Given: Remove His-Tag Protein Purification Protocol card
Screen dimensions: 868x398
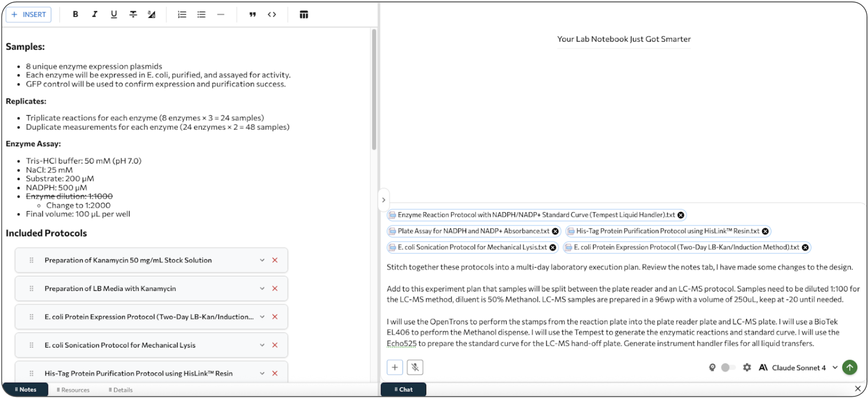Looking at the screenshot, I should point(275,373).
